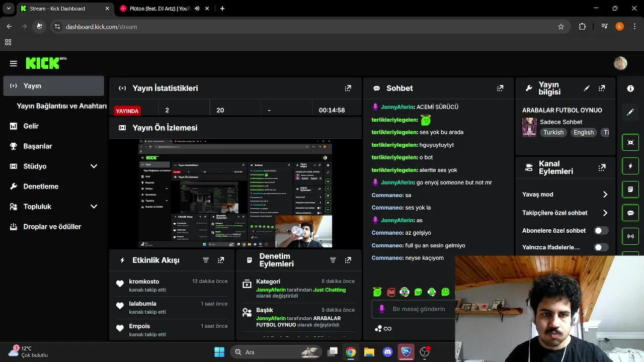The width and height of the screenshot is (644, 362).
Task: Open File Explorer from the taskbar
Action: tap(369, 352)
